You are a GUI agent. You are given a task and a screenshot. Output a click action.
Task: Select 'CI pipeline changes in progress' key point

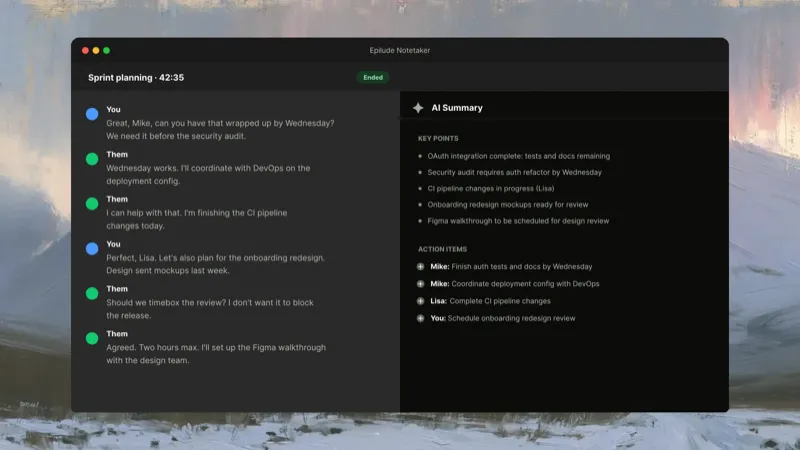[491, 188]
